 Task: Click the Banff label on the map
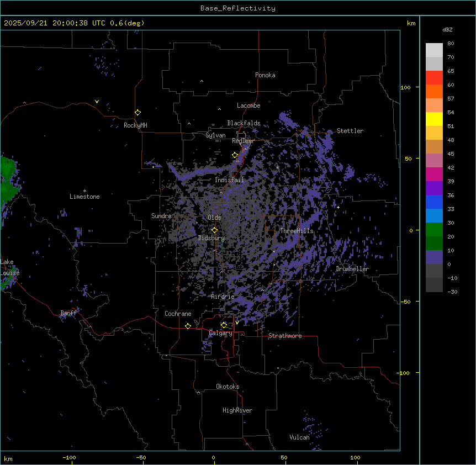[x=68, y=313]
